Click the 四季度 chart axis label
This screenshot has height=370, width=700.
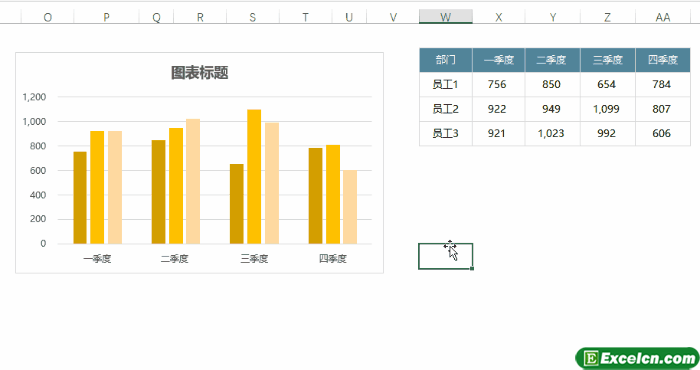[x=333, y=258]
